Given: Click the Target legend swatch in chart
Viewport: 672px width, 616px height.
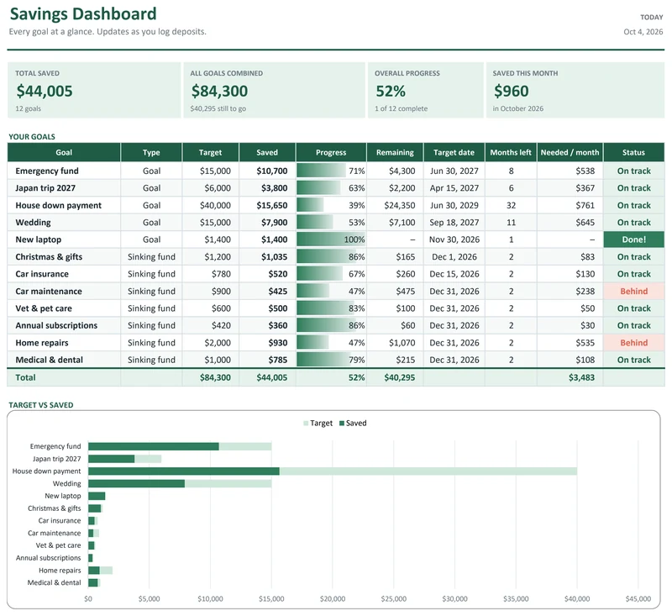Looking at the screenshot, I should pyautogui.click(x=306, y=424).
